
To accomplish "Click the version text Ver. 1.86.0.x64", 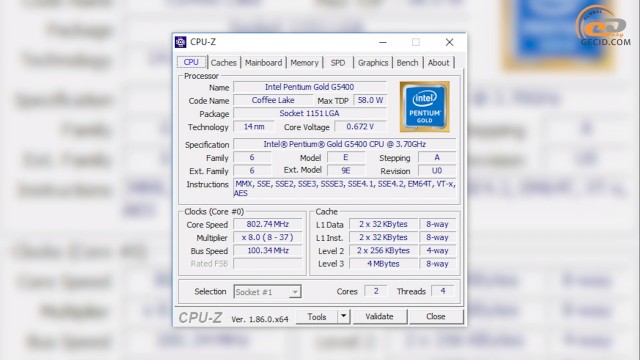I will pos(260,319).
